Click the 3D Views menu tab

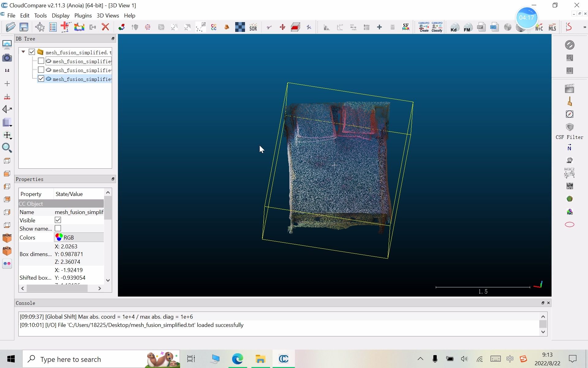(x=107, y=15)
